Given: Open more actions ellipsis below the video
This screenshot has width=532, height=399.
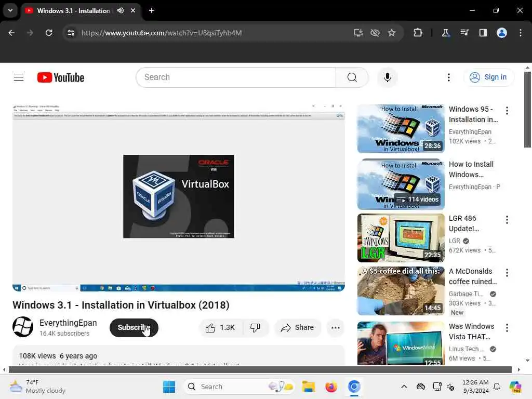Looking at the screenshot, I should [335, 328].
